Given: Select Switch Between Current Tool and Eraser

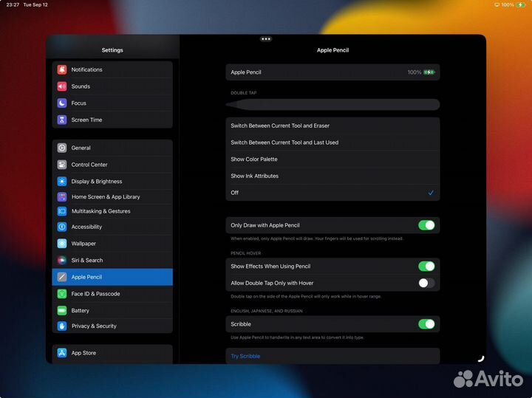Looking at the screenshot, I should pos(332,126).
